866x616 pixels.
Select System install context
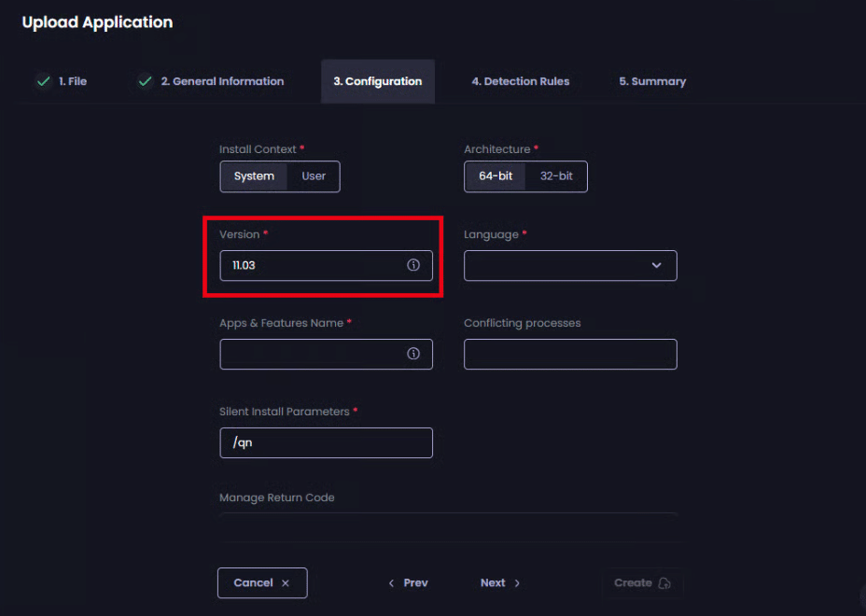[254, 176]
